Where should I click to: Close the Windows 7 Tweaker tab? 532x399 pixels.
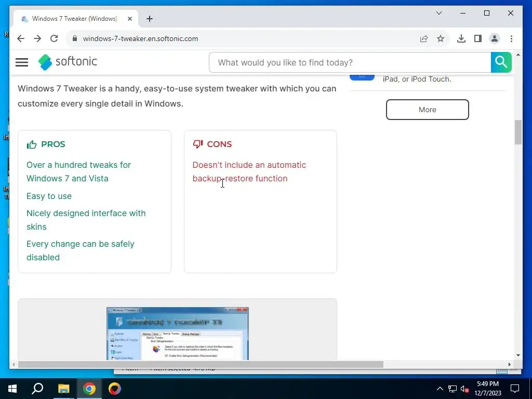129,19
